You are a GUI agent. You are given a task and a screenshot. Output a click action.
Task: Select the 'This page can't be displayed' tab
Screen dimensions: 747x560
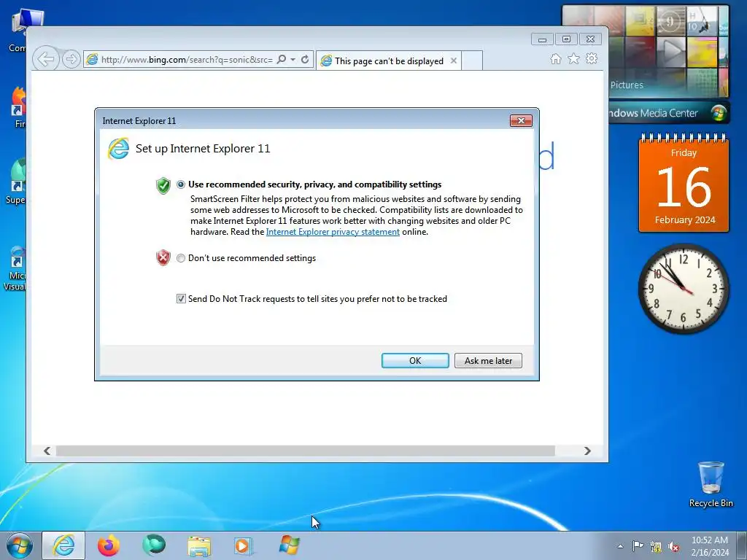[x=388, y=61]
